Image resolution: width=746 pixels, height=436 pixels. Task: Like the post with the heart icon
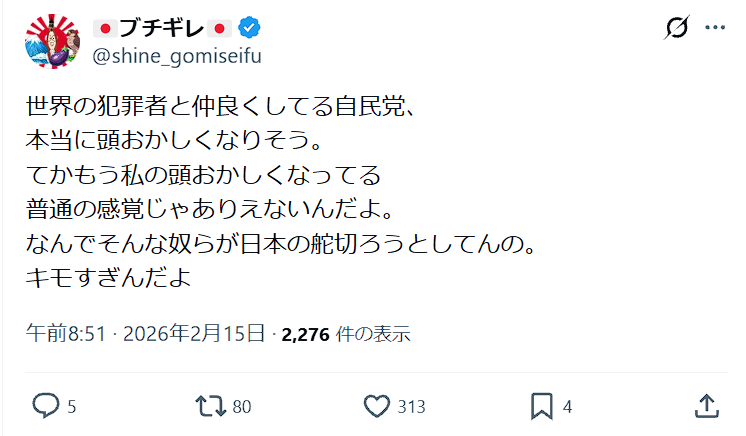click(376, 405)
